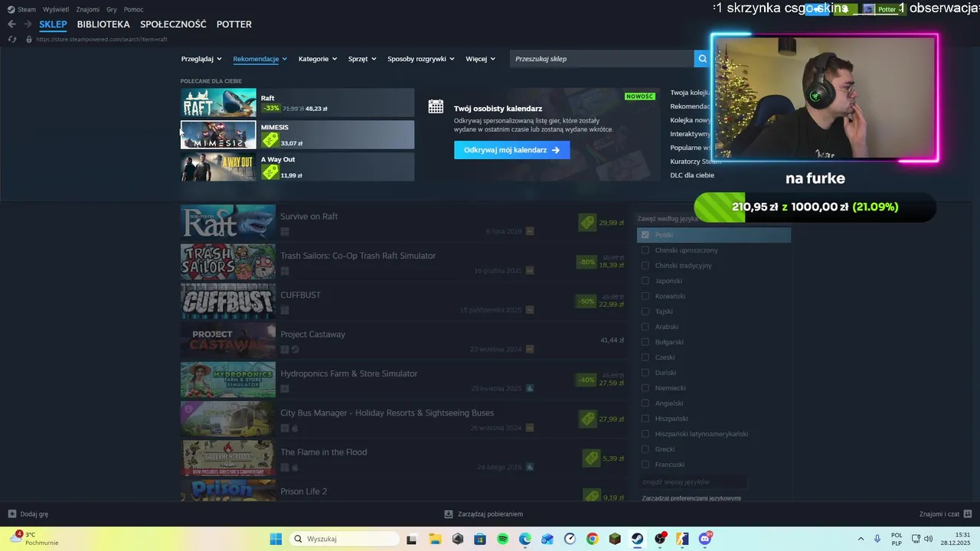Open the CUFFBUST game thumbnail

click(x=228, y=302)
